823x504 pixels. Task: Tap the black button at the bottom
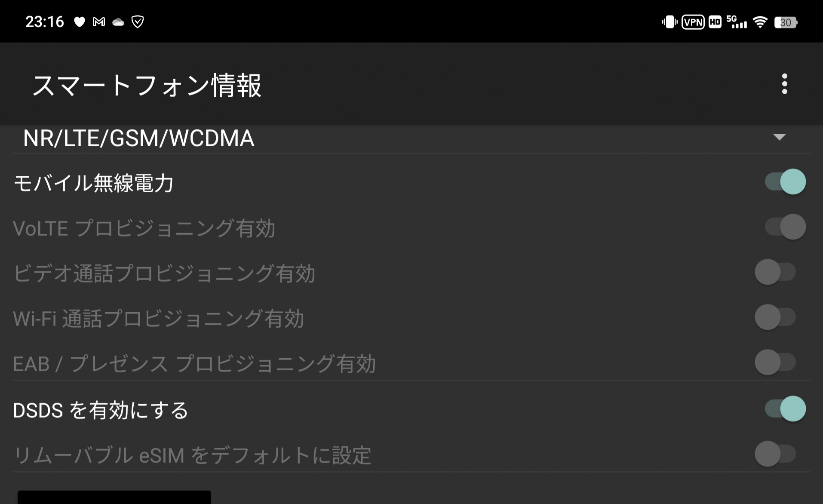point(114,497)
